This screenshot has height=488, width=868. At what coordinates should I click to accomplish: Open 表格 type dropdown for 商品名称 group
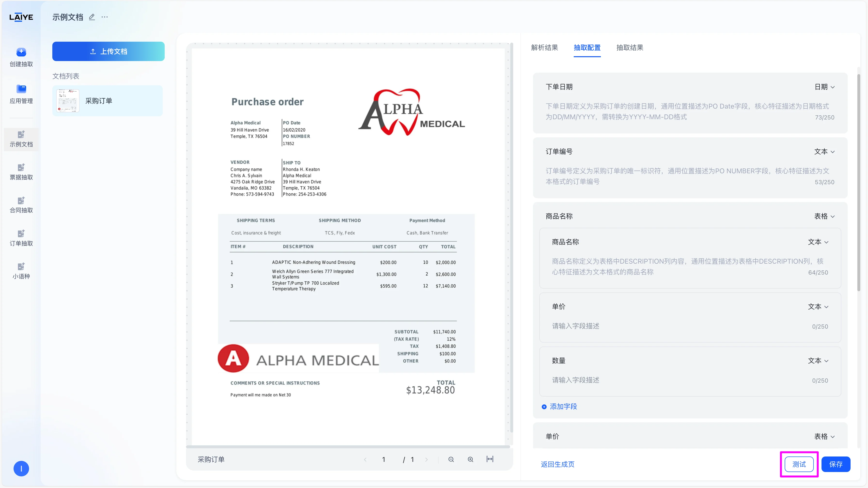[x=825, y=216]
